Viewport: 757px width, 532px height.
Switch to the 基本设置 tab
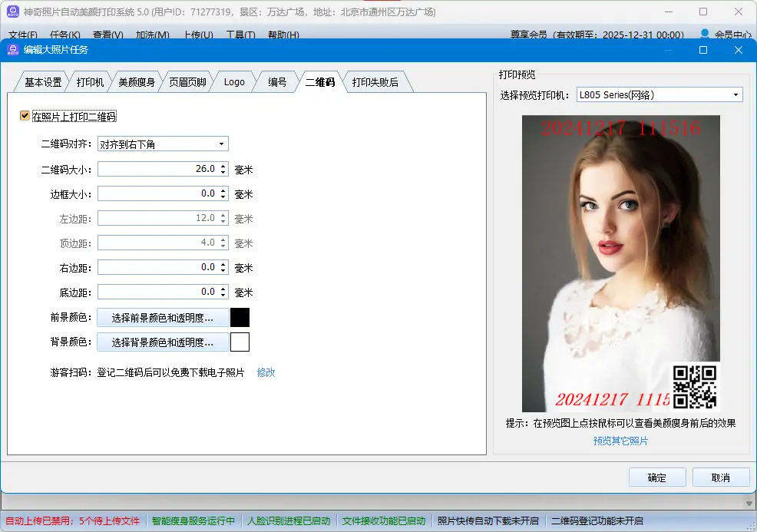42,82
